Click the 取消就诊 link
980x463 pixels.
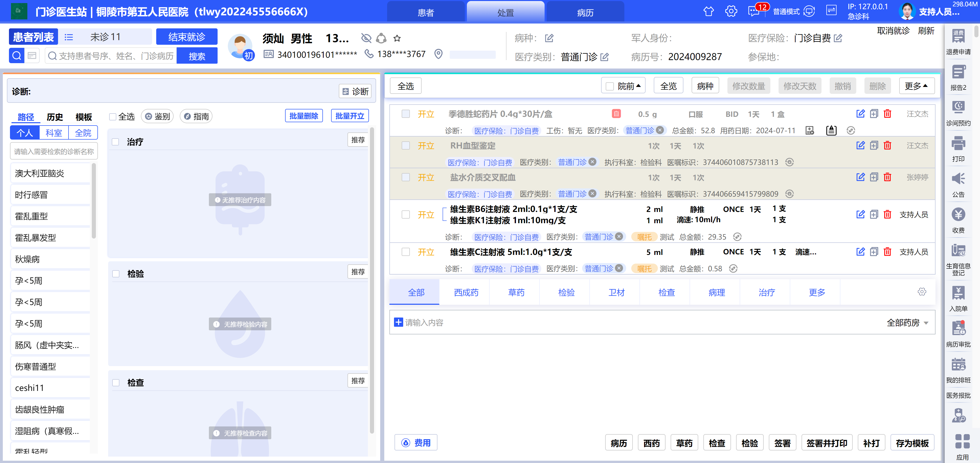pyautogui.click(x=893, y=31)
